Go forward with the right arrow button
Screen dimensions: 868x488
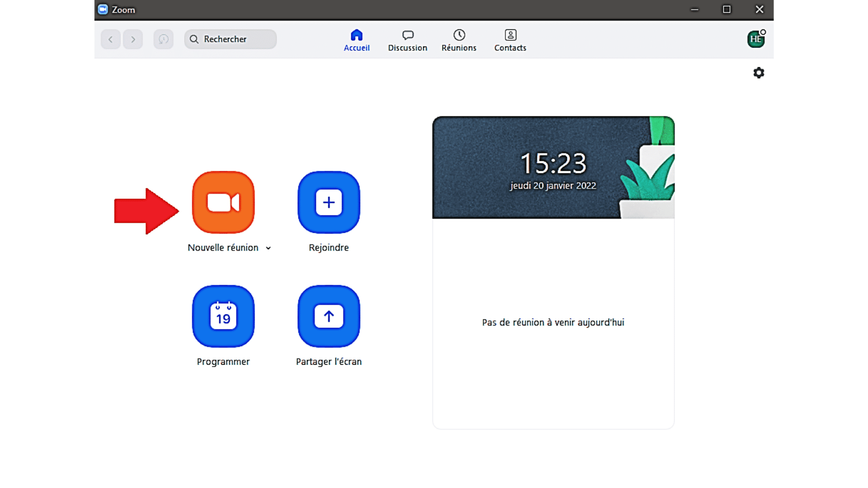pyautogui.click(x=133, y=39)
